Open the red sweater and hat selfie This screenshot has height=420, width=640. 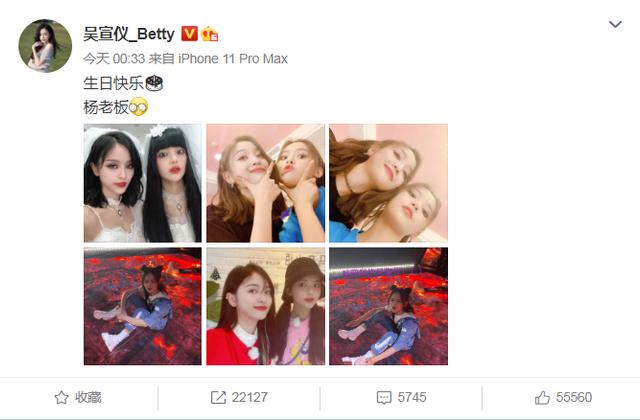[x=266, y=306]
